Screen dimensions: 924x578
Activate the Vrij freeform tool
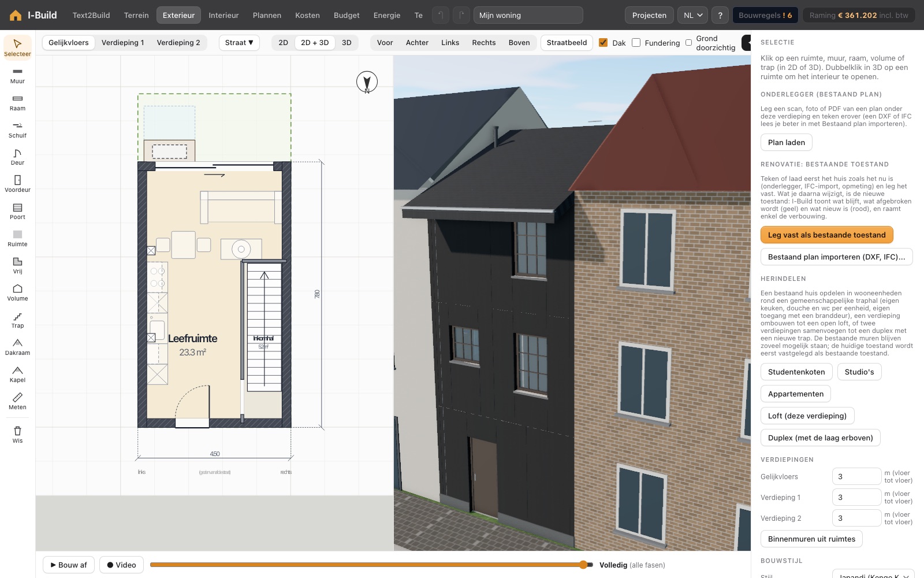(17, 265)
